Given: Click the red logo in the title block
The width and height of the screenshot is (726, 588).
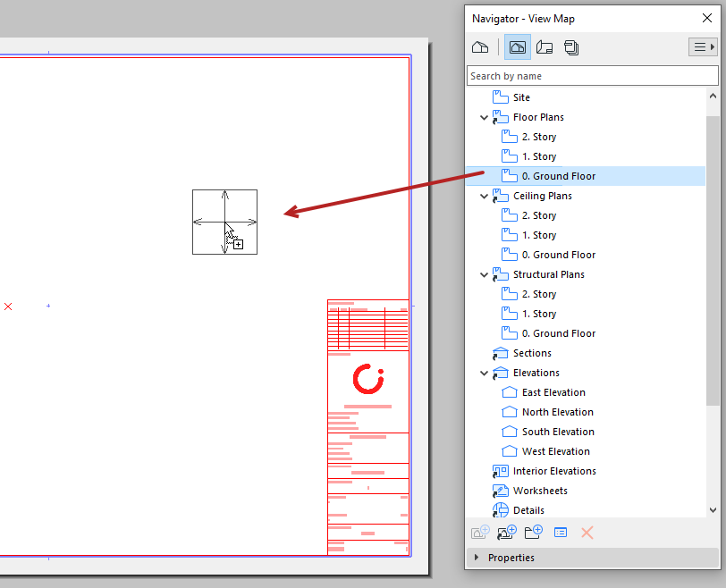Looking at the screenshot, I should (368, 379).
